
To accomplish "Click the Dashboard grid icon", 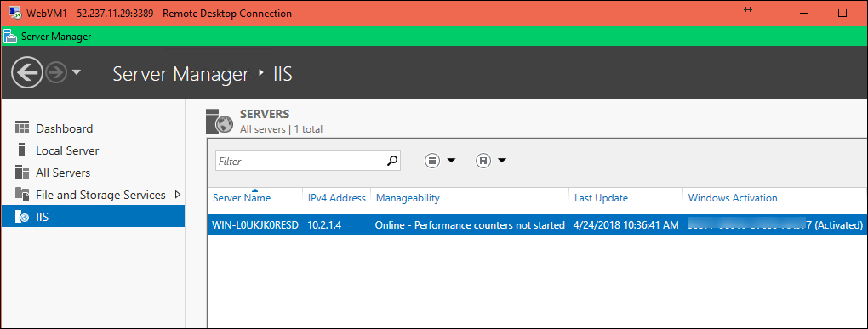I will tap(22, 128).
